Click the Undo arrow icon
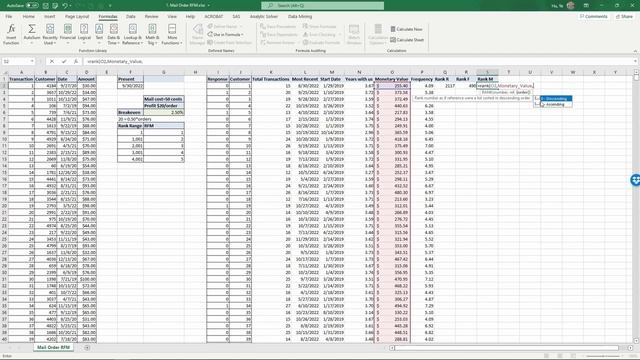640x360 pixels. pyautogui.click(x=65, y=5)
